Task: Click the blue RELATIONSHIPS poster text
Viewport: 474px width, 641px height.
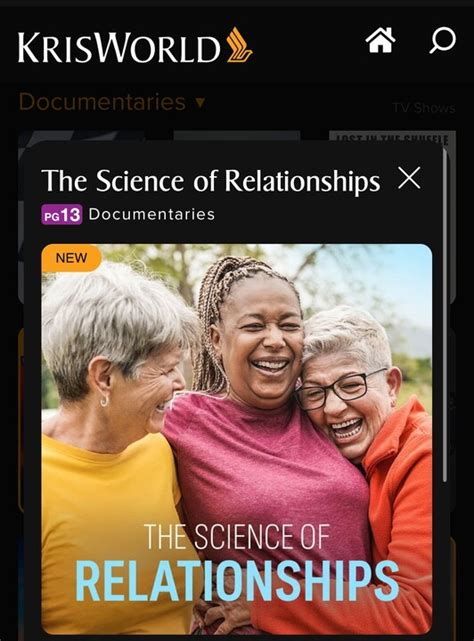Action: coord(237,580)
